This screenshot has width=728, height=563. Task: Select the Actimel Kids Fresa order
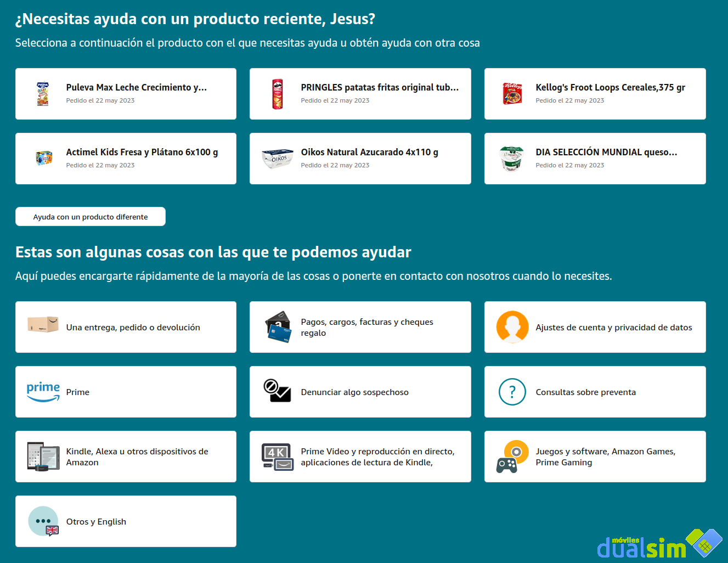(x=126, y=158)
